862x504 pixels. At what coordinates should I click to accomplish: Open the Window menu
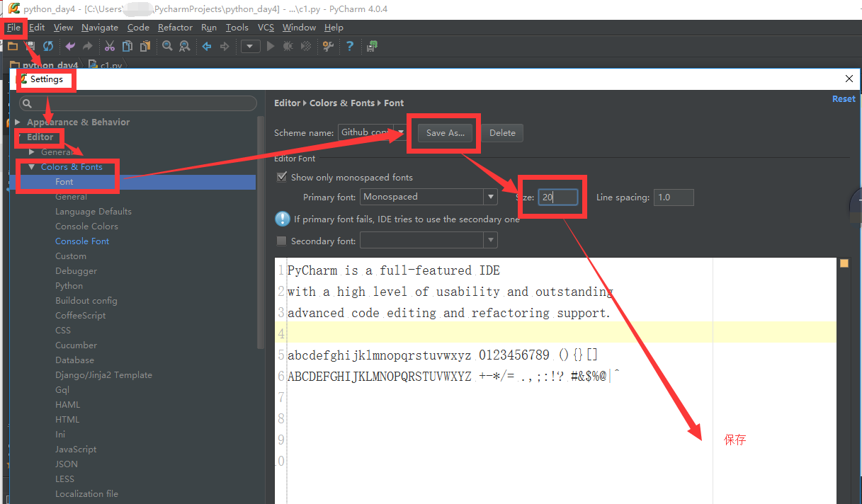pos(299,27)
